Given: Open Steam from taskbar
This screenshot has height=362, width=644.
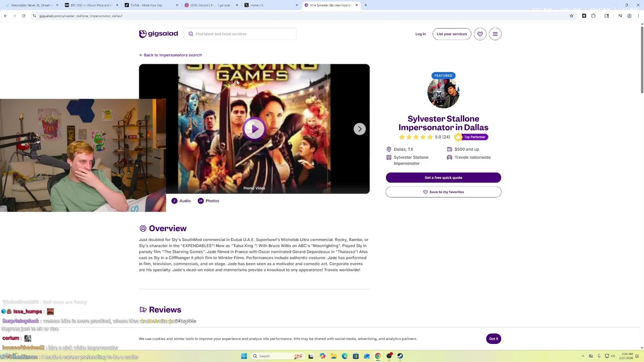Looking at the screenshot, I should coord(400,356).
